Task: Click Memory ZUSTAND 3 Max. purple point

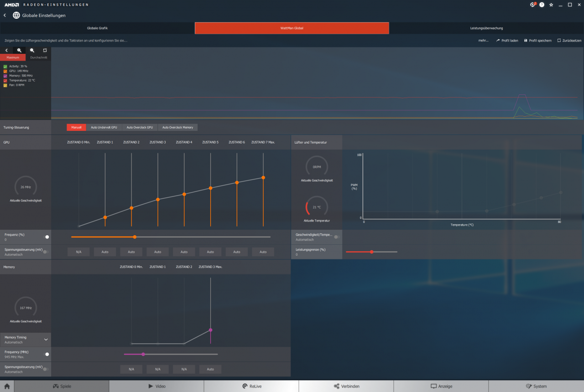Action: pos(210,330)
